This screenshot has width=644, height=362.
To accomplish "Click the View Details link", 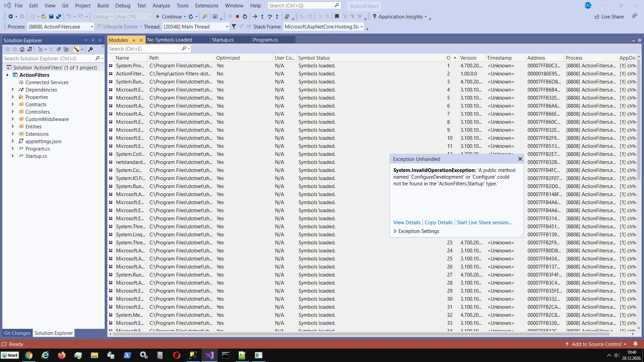I will coord(407,223).
